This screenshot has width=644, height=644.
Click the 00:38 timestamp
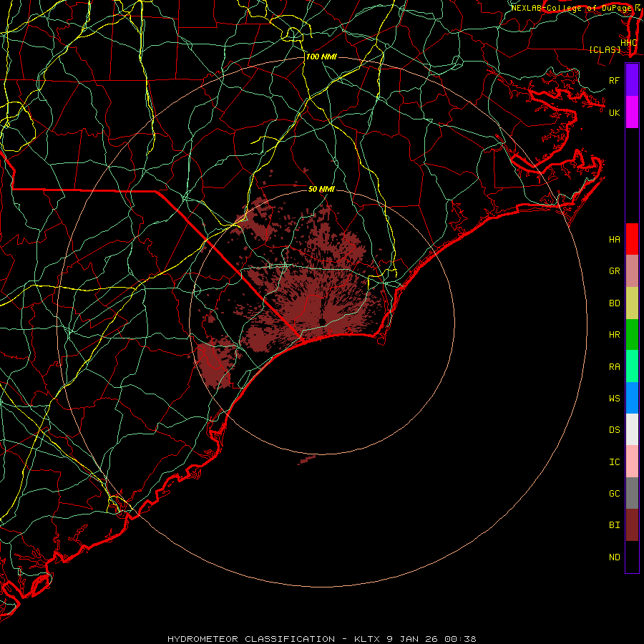click(x=460, y=639)
